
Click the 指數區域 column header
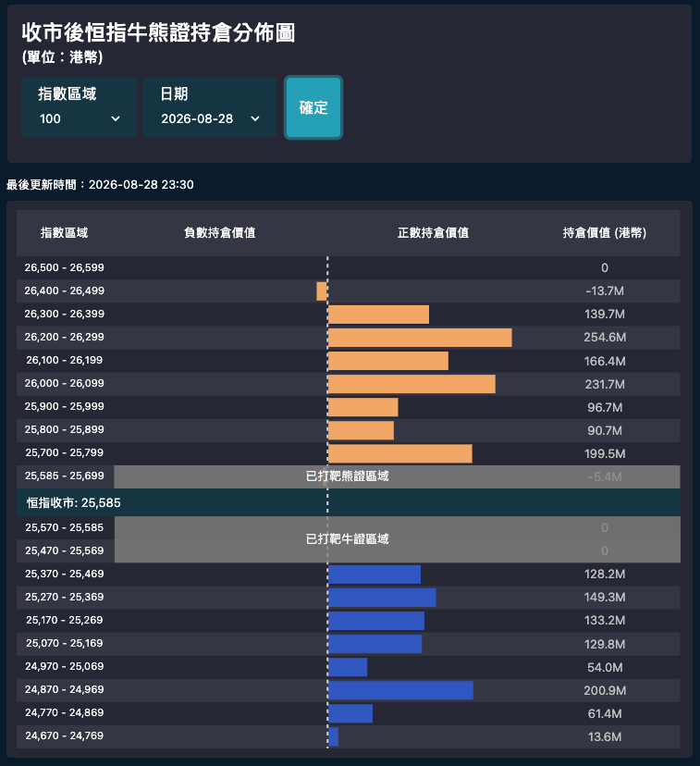click(64, 233)
